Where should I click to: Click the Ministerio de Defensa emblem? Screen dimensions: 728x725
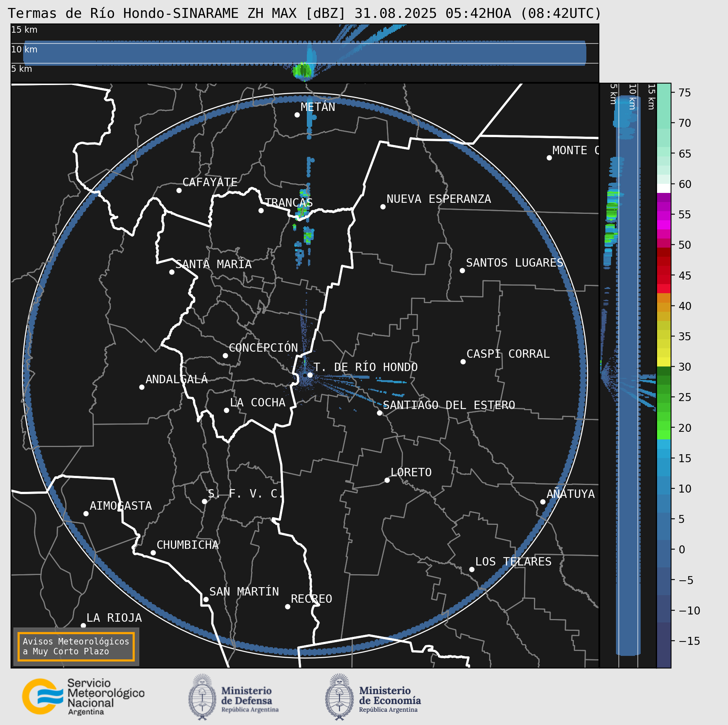[202, 697]
